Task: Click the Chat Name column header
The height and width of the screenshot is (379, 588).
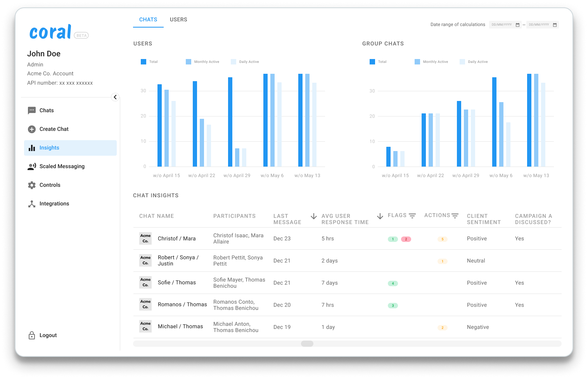Action: coord(157,216)
